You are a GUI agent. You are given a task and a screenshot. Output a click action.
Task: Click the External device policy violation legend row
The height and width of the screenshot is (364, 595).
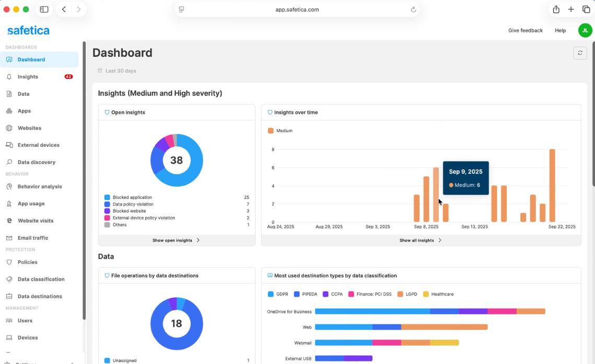coord(177,218)
